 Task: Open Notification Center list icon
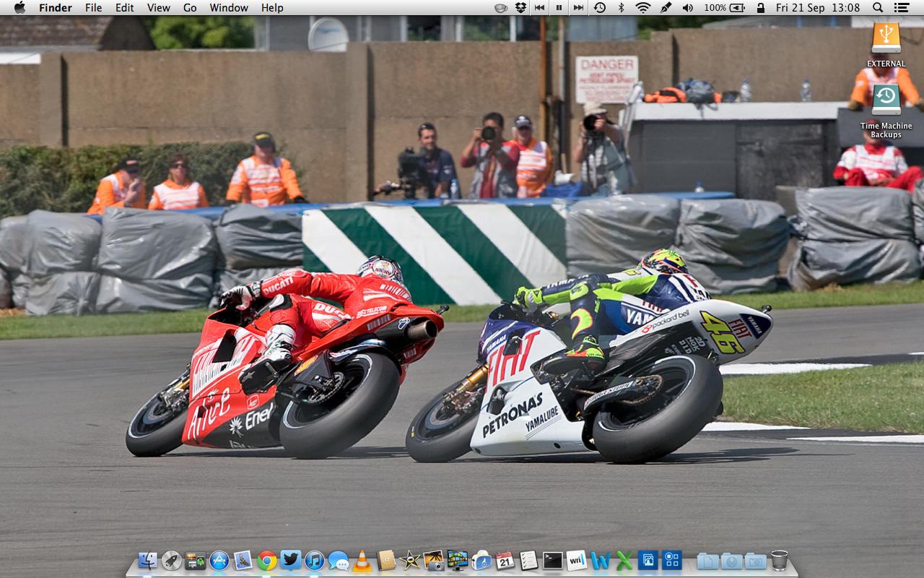point(901,8)
